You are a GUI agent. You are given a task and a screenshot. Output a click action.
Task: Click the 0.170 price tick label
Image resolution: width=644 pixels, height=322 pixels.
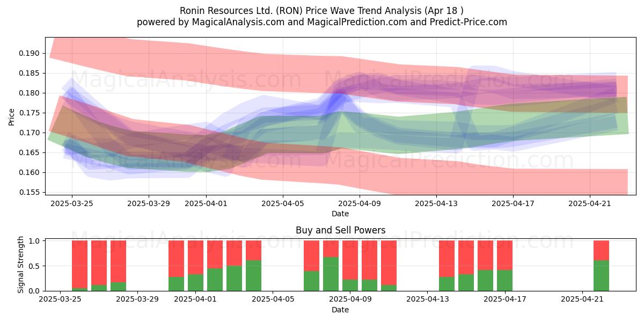click(x=30, y=133)
